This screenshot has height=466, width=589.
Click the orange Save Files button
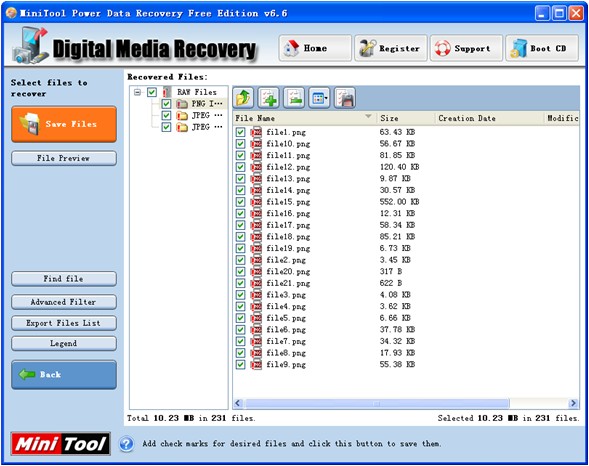click(64, 124)
